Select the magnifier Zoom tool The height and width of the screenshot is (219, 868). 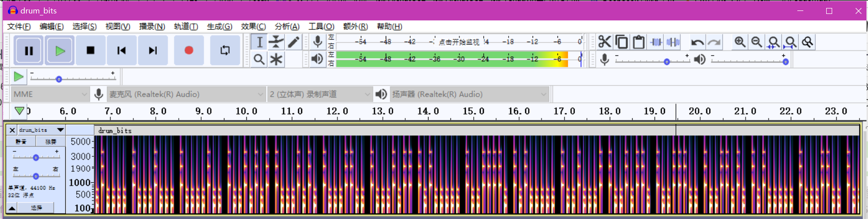pos(259,59)
